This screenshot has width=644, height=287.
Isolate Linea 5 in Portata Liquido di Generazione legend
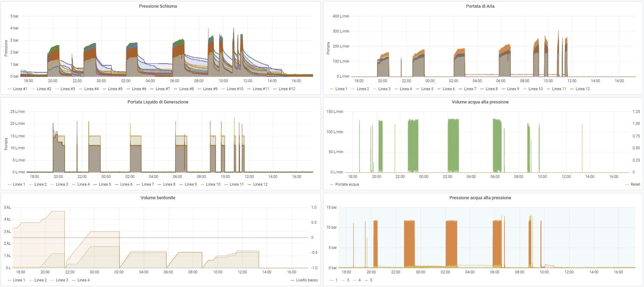pyautogui.click(x=105, y=184)
